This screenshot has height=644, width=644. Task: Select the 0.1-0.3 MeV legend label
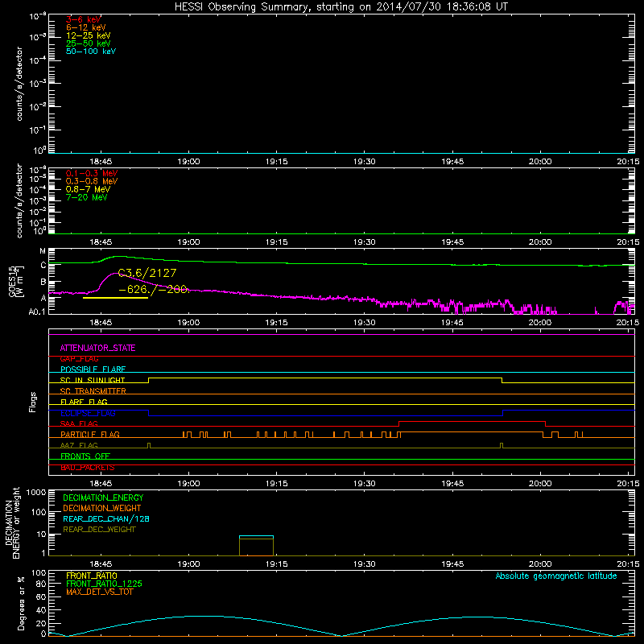92,173
